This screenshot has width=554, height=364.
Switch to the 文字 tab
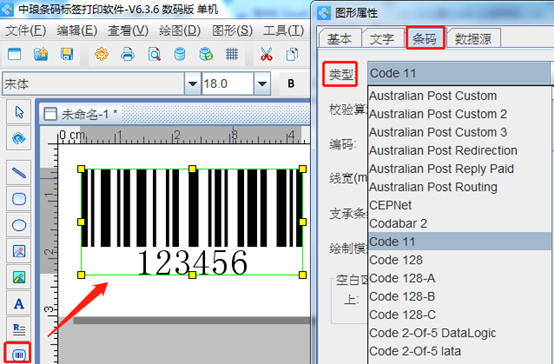382,39
